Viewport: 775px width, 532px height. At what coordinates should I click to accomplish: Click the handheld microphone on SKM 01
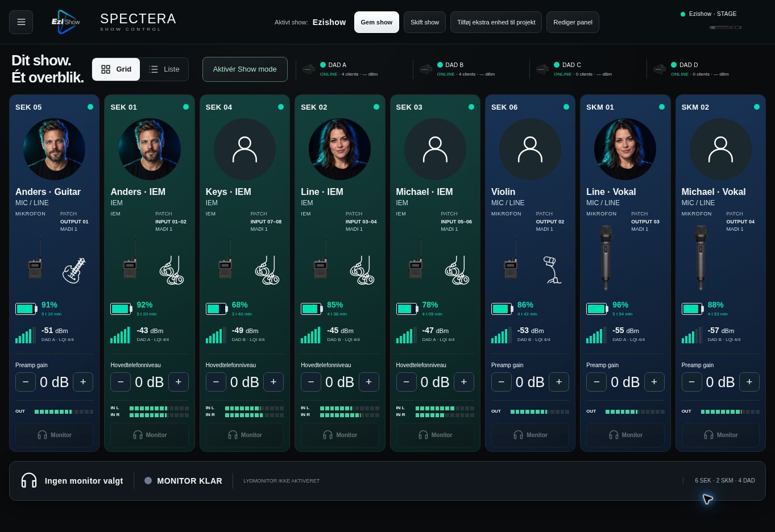click(x=606, y=257)
